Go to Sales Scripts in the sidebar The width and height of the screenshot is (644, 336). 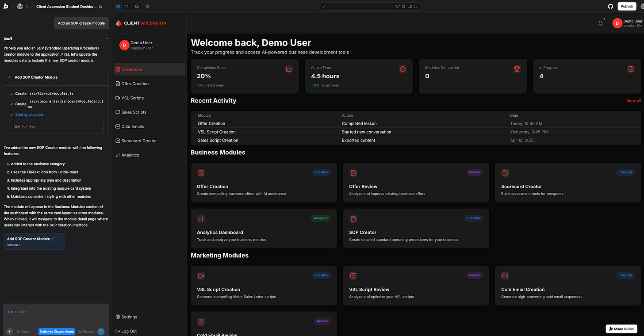pyautogui.click(x=149, y=112)
